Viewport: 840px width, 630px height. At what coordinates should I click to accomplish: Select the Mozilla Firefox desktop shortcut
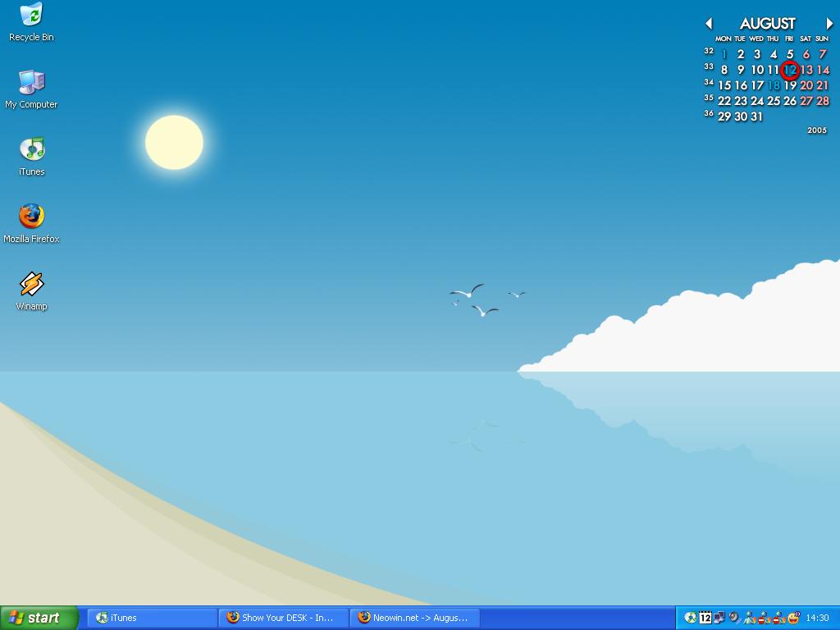pyautogui.click(x=31, y=224)
